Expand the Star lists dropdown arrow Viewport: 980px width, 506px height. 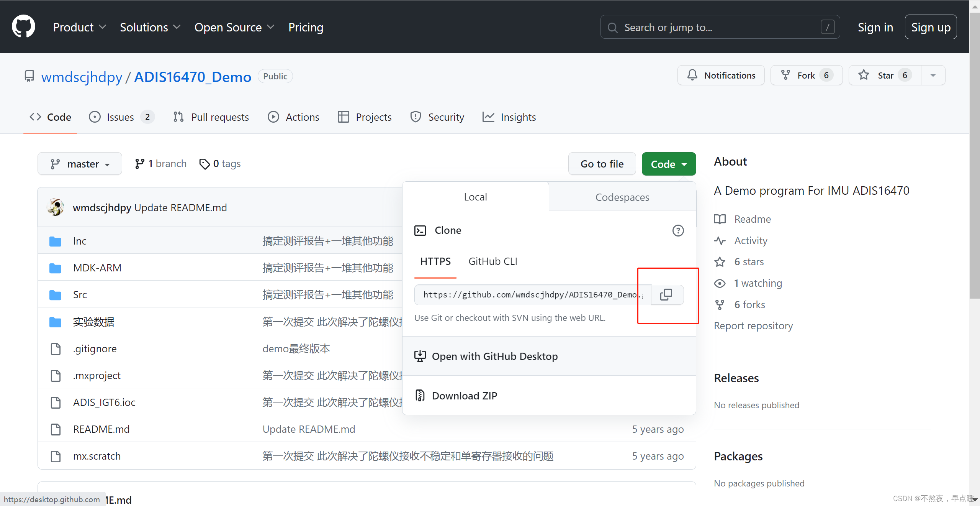coord(933,75)
